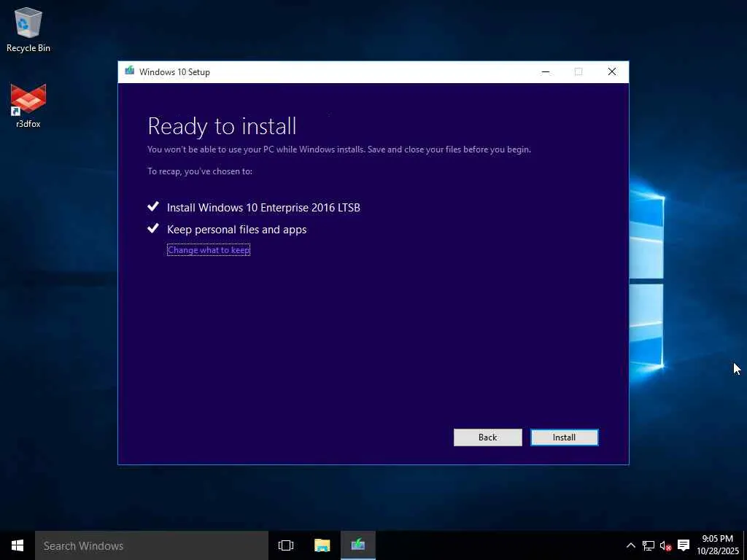Close the Windows 10 Setup window

(x=612, y=72)
